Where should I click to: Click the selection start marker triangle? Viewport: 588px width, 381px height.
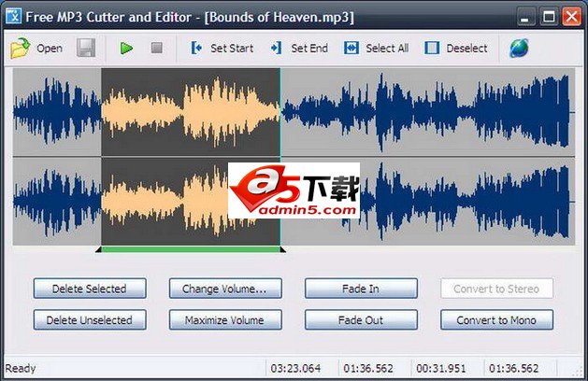pos(99,249)
